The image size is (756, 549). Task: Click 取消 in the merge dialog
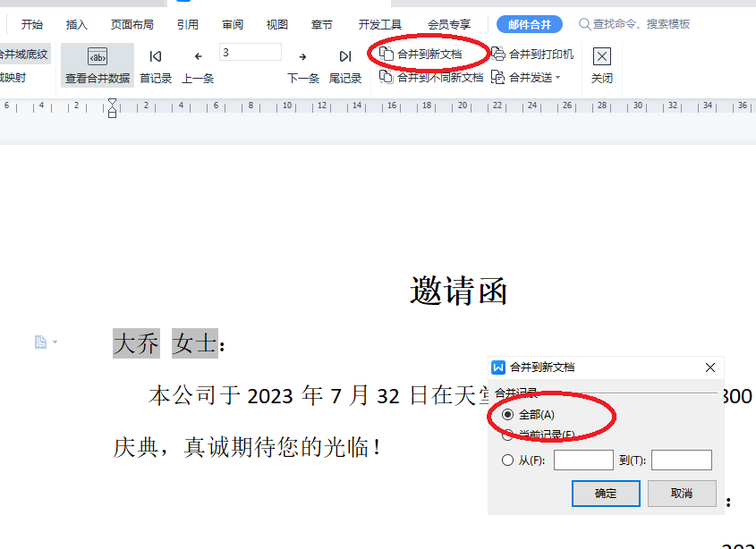[x=682, y=493]
